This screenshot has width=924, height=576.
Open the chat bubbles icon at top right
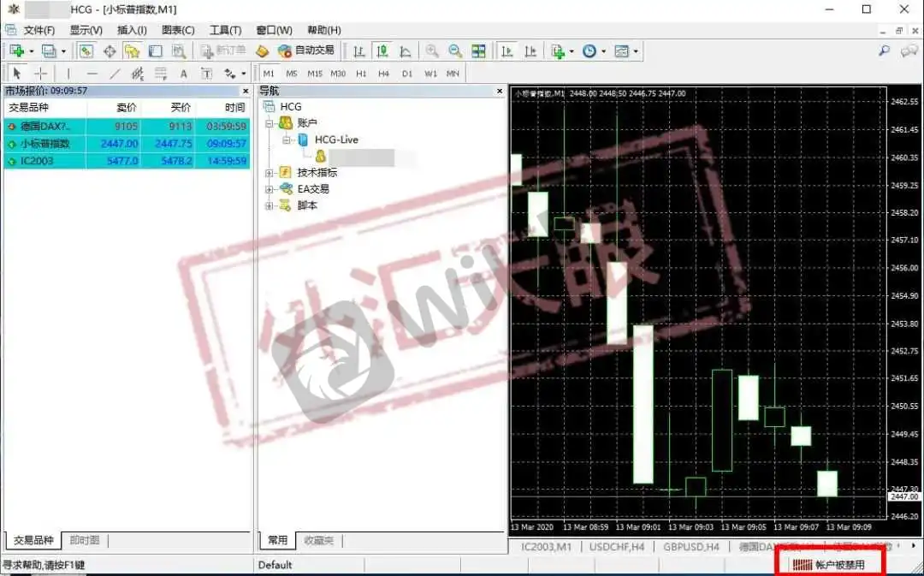click(909, 51)
